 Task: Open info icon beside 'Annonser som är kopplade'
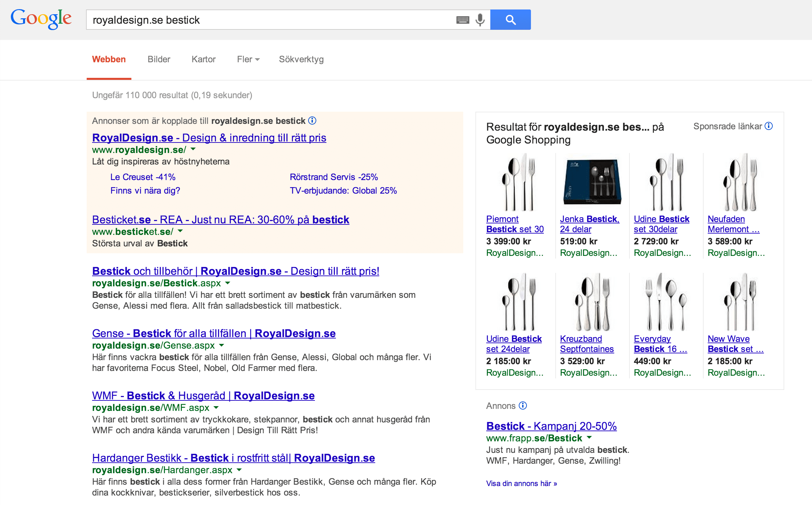312,120
